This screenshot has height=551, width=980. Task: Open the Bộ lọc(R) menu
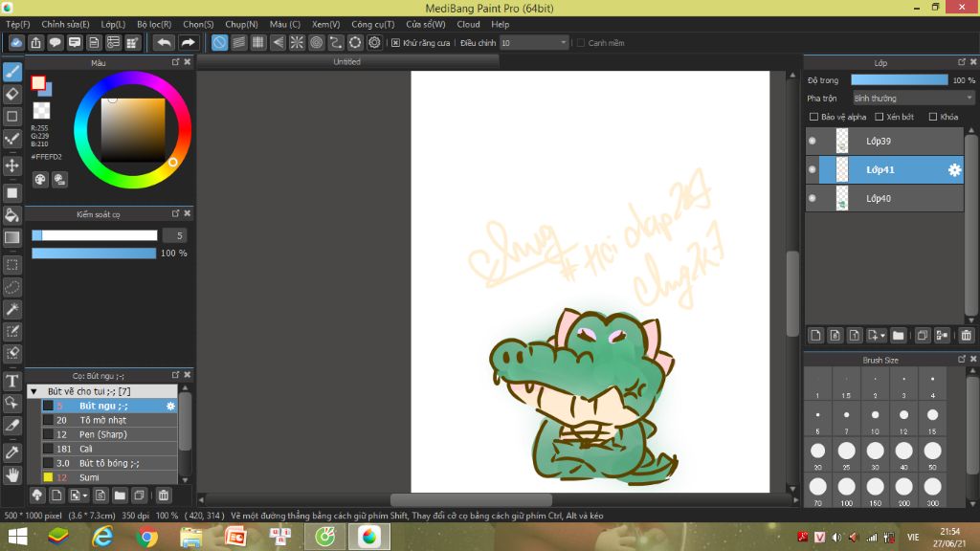(x=154, y=24)
